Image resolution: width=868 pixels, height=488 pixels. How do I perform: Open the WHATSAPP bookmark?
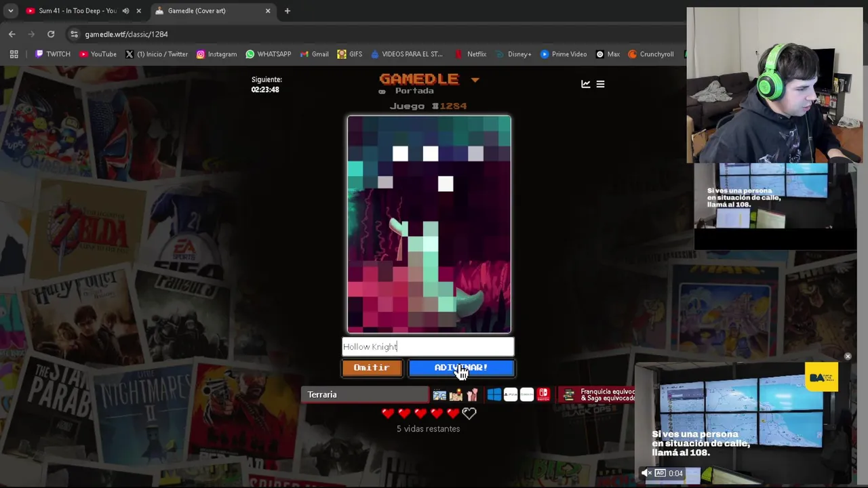[x=269, y=54]
